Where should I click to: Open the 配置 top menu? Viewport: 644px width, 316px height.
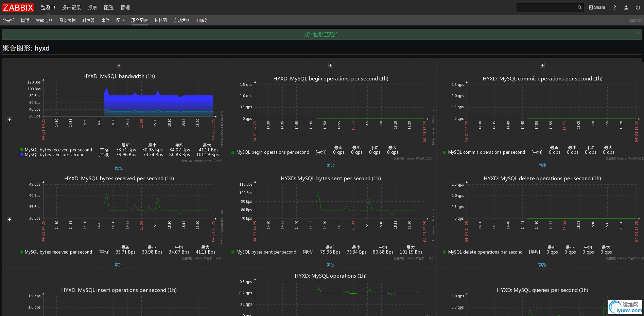tap(109, 7)
